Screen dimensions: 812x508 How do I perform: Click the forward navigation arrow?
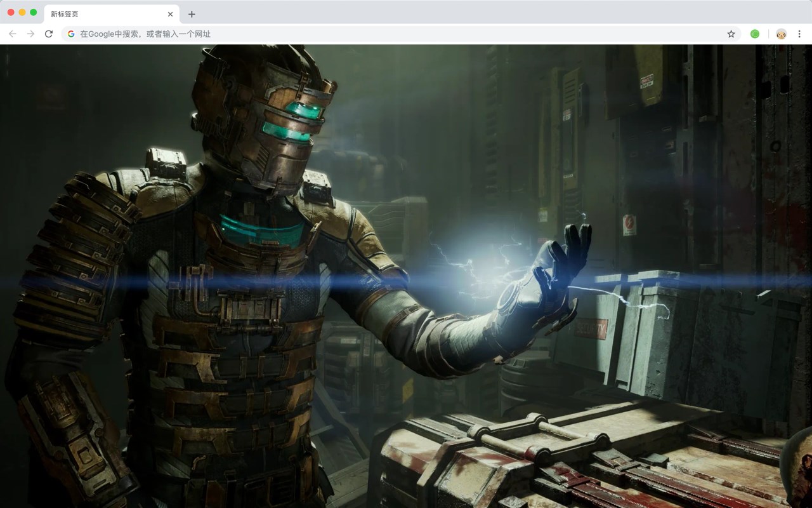30,34
